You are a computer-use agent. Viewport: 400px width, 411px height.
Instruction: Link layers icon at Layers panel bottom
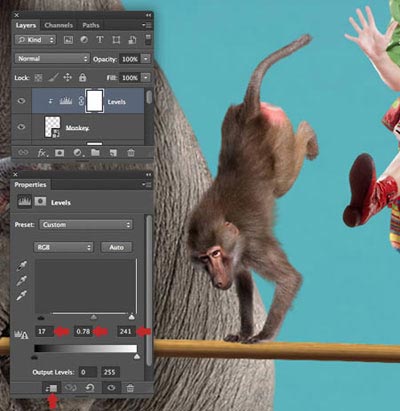[23, 153]
